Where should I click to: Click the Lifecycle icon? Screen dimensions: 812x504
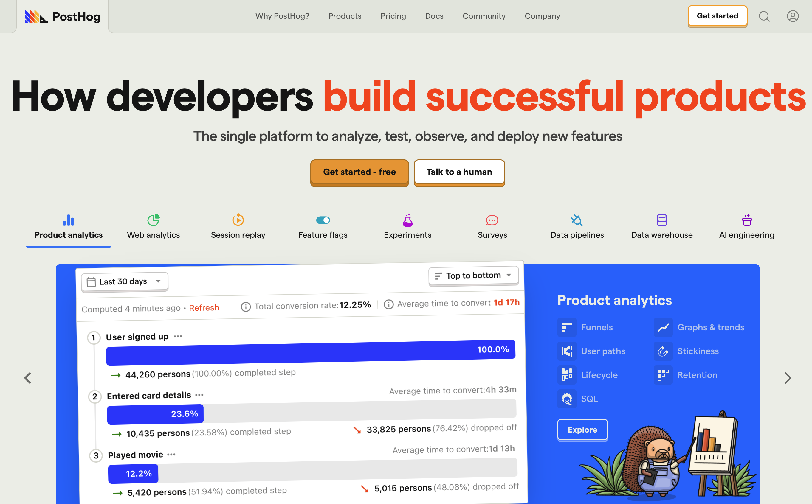[x=566, y=374]
